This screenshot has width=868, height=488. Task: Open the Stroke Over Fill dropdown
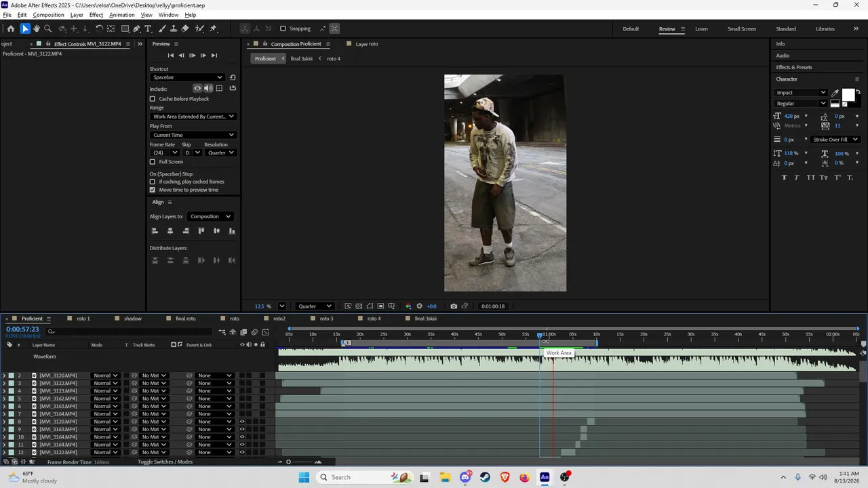click(836, 140)
